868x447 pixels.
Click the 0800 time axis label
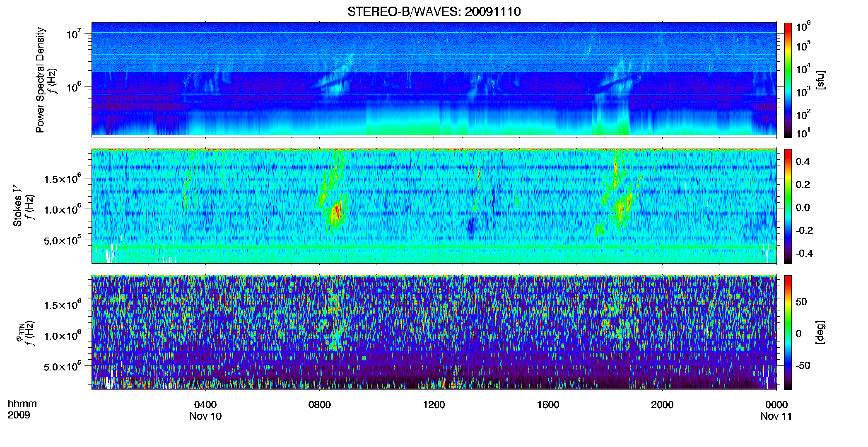tap(320, 404)
